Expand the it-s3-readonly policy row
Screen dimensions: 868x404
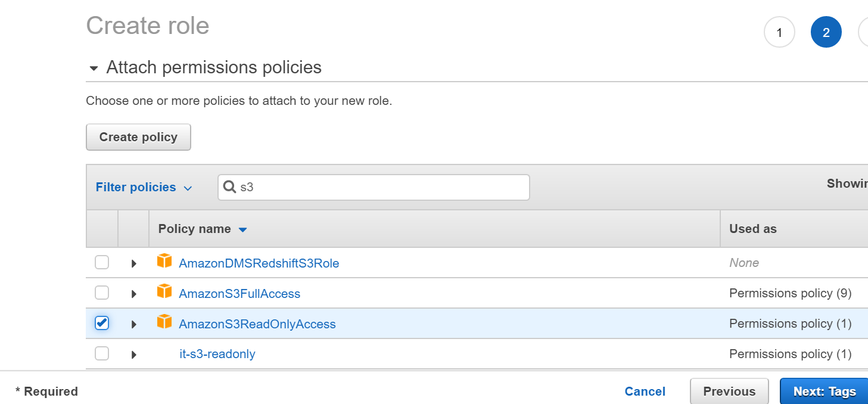(x=134, y=355)
